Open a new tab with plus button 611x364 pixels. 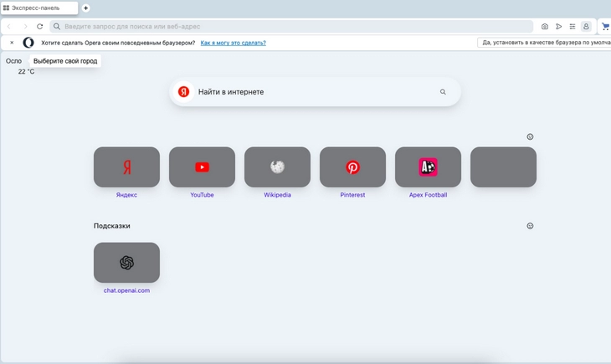tap(85, 8)
